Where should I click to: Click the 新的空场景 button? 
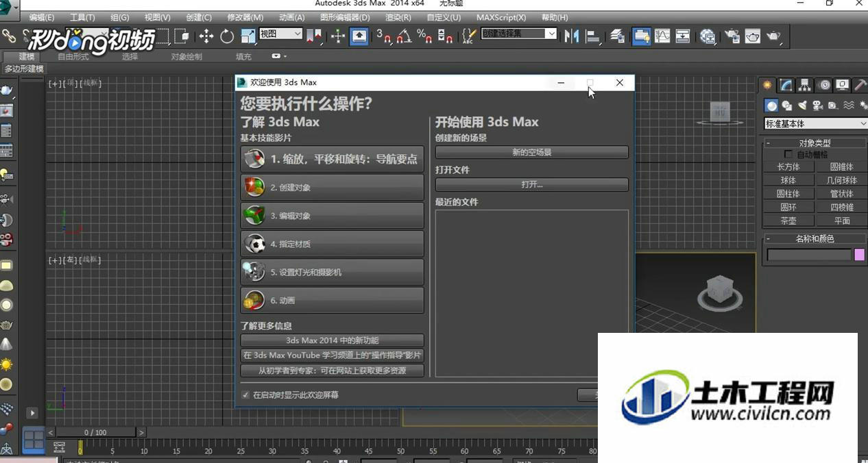tap(532, 153)
